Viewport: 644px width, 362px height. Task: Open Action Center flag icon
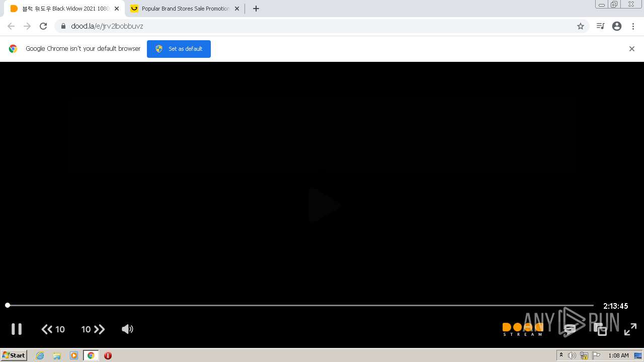pyautogui.click(x=596, y=355)
